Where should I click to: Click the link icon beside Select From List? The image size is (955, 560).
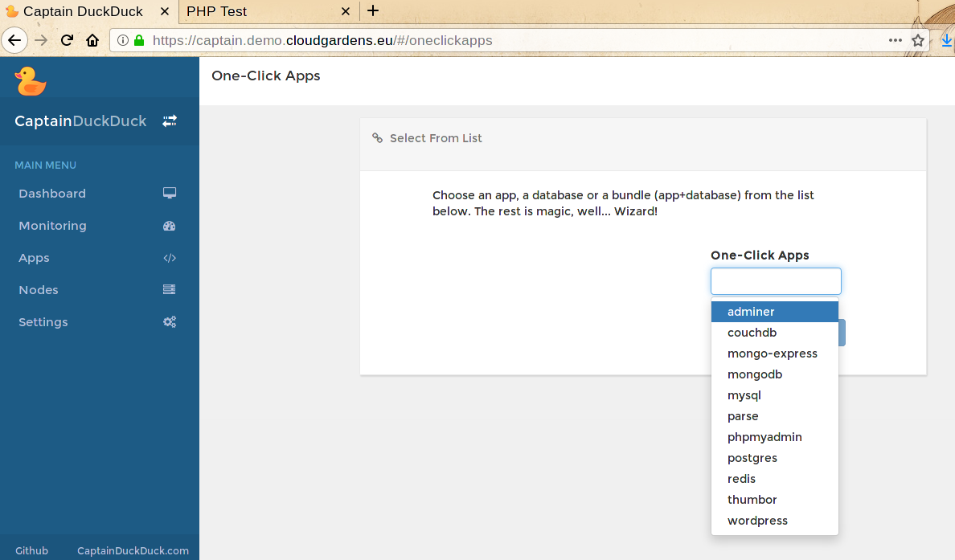click(378, 138)
